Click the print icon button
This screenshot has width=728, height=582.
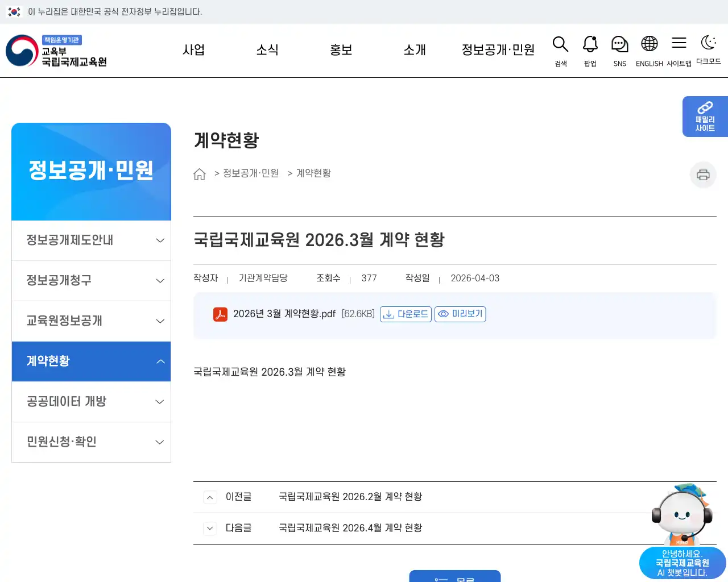tap(703, 174)
